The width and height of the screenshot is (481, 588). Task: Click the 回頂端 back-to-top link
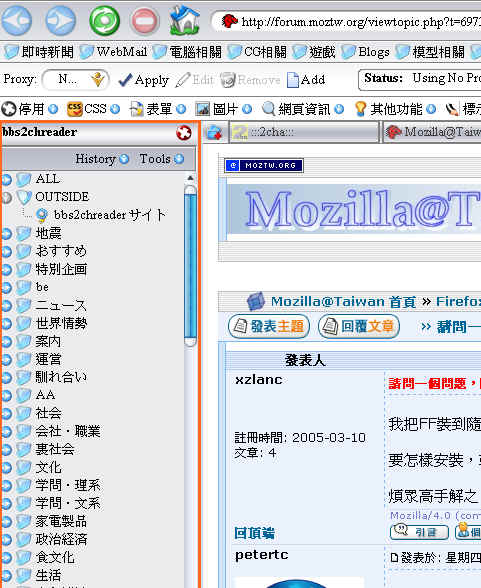click(x=254, y=533)
